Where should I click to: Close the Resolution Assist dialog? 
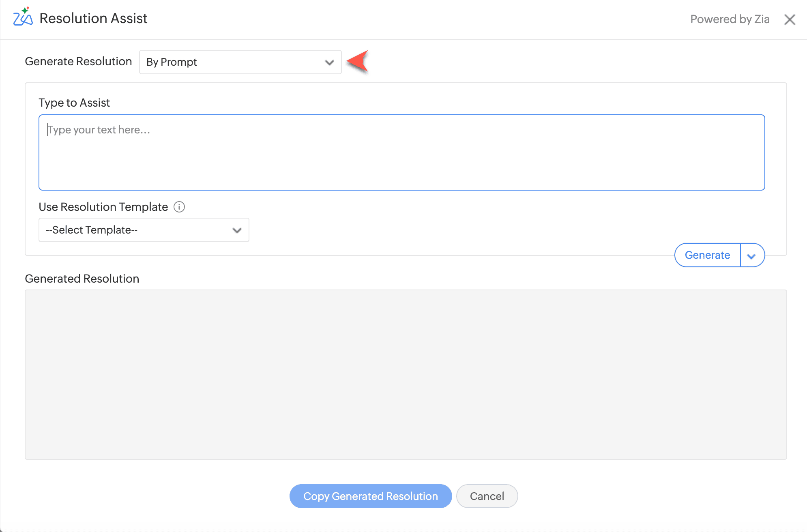coord(790,19)
